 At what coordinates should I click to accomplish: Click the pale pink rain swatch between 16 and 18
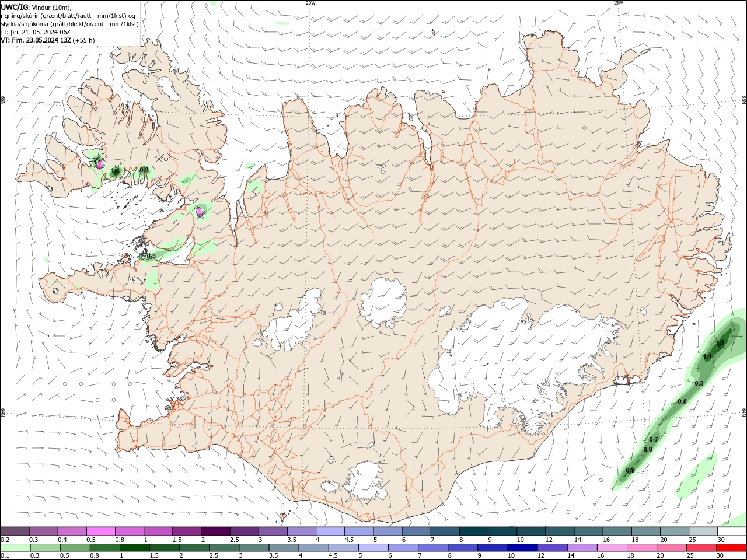(612, 547)
